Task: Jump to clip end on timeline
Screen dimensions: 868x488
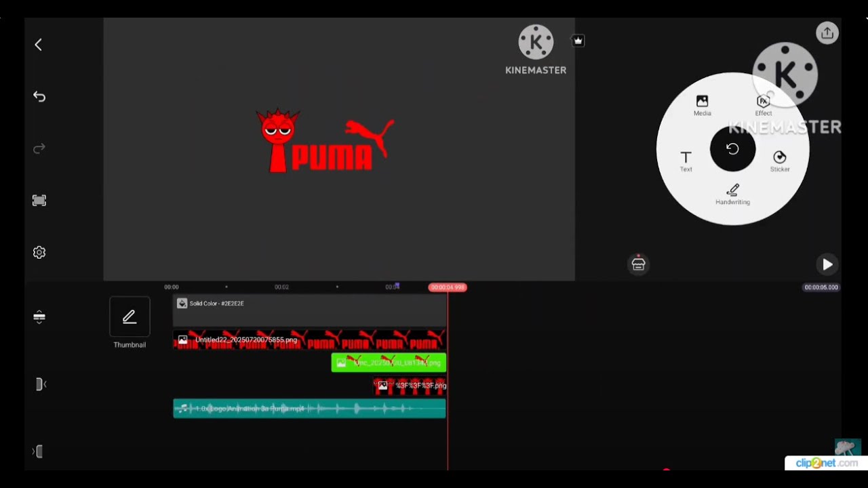Action: pos(38,451)
